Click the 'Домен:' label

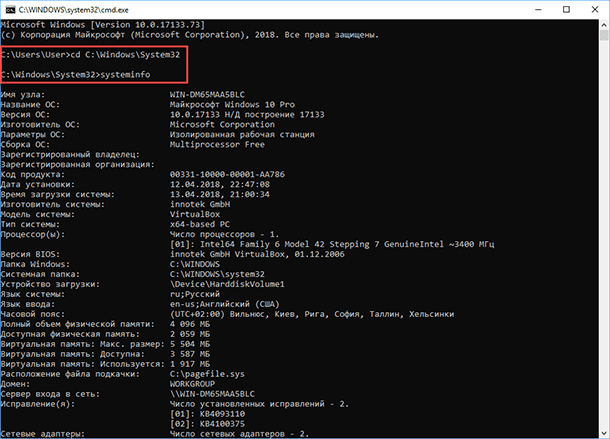[16, 384]
